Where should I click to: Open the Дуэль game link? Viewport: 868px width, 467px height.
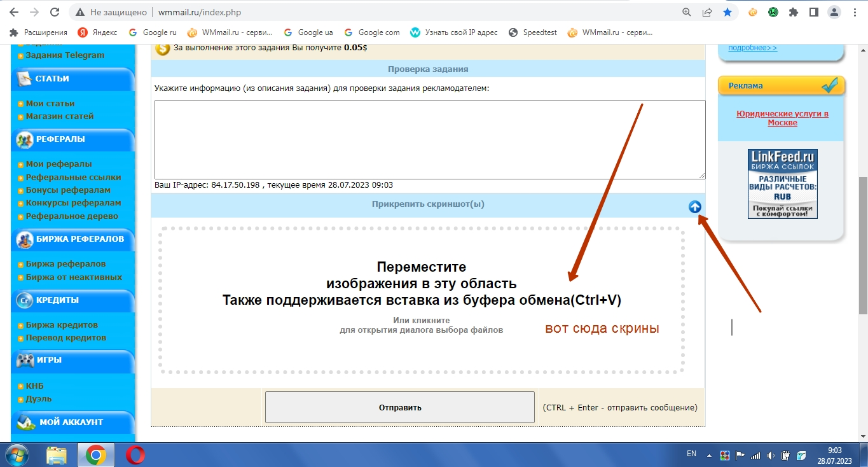[x=39, y=398]
